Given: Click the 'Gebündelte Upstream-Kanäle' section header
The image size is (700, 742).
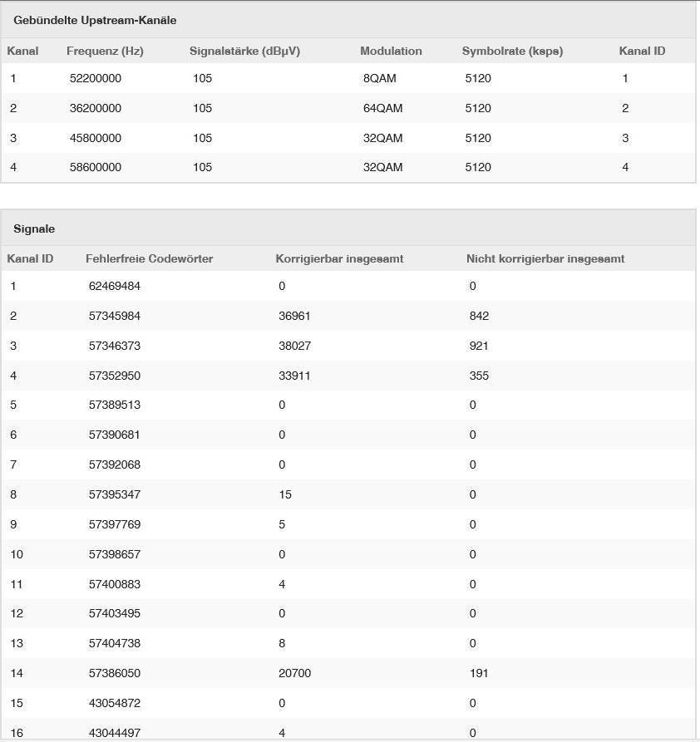Looking at the screenshot, I should 95,20.
